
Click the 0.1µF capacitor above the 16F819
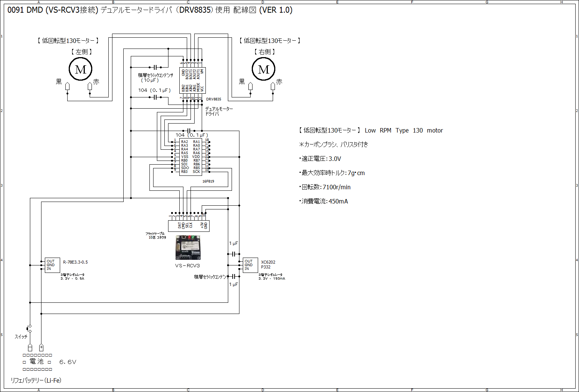[189, 131]
